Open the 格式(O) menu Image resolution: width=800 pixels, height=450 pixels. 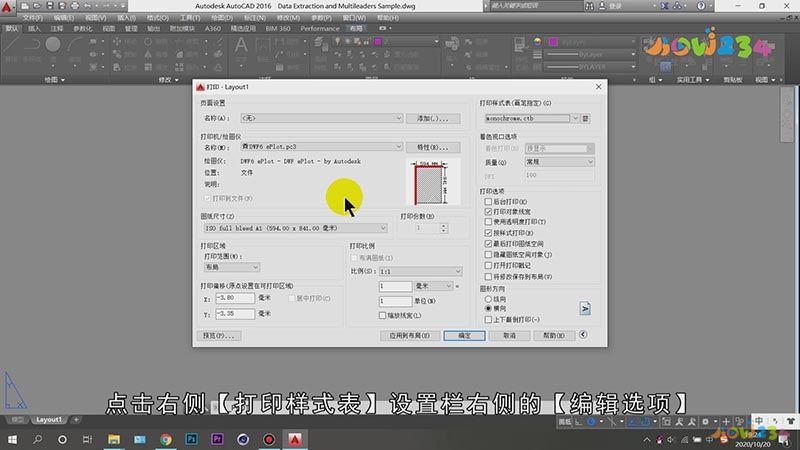tap(158, 18)
